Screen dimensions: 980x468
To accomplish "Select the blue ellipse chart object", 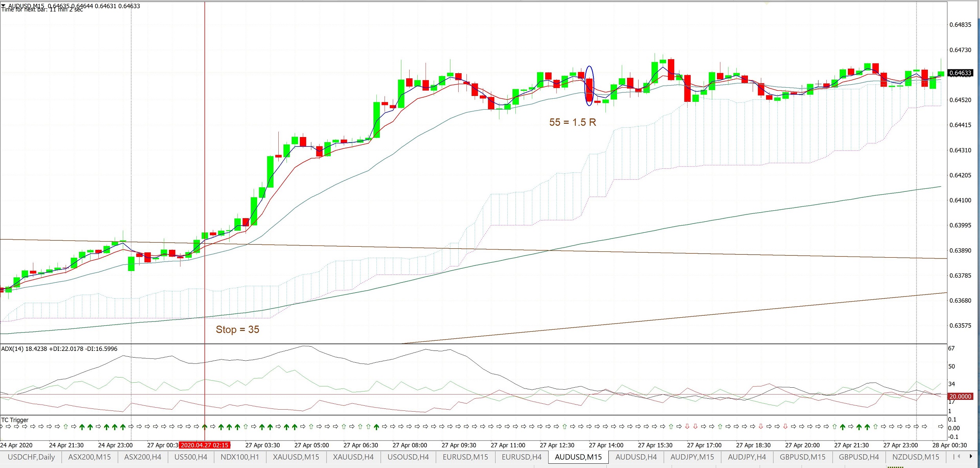I will click(x=589, y=86).
